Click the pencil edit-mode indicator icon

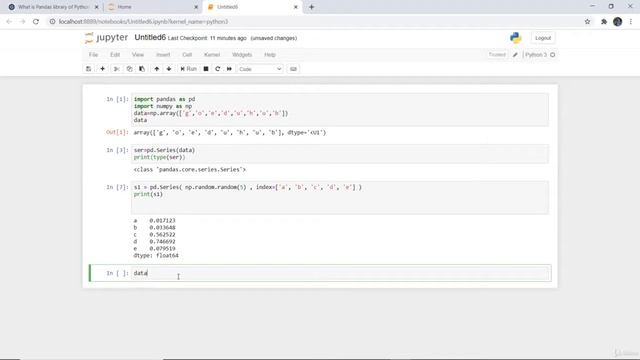coord(515,55)
